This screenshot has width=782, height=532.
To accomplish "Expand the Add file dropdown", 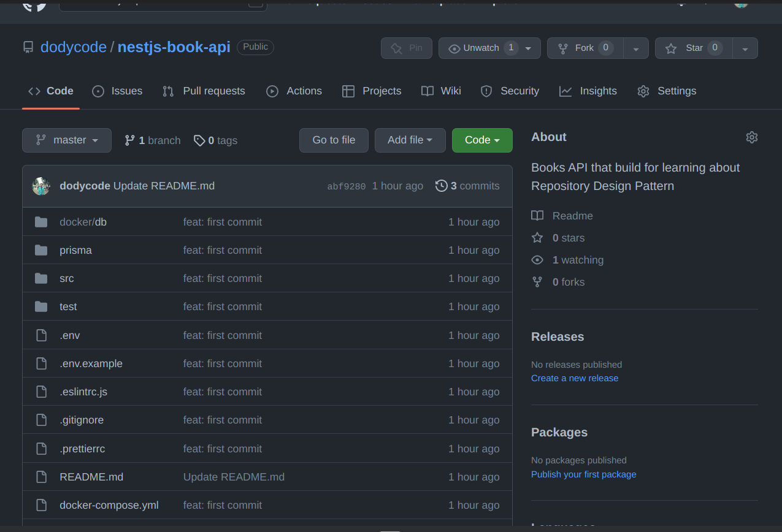I will 410,140.
